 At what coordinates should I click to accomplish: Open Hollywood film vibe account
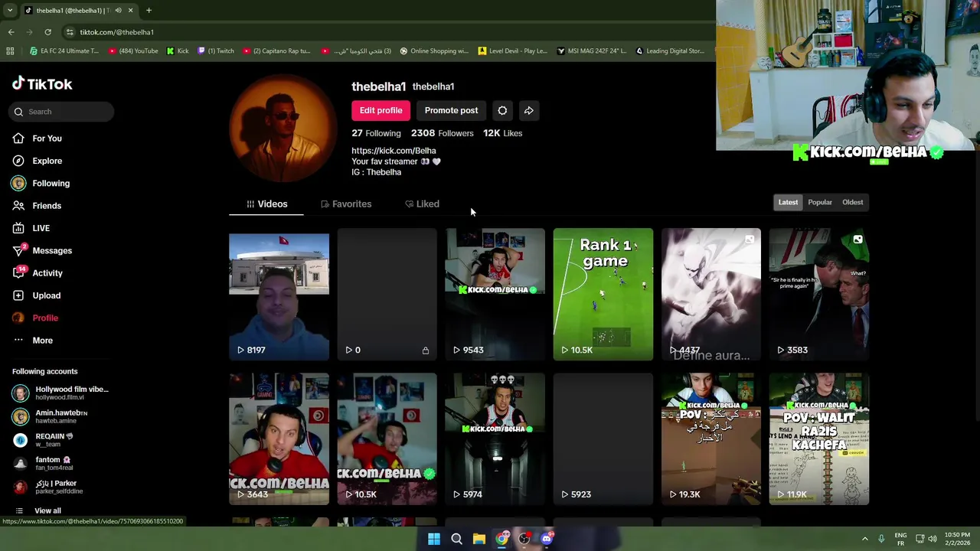click(x=61, y=393)
